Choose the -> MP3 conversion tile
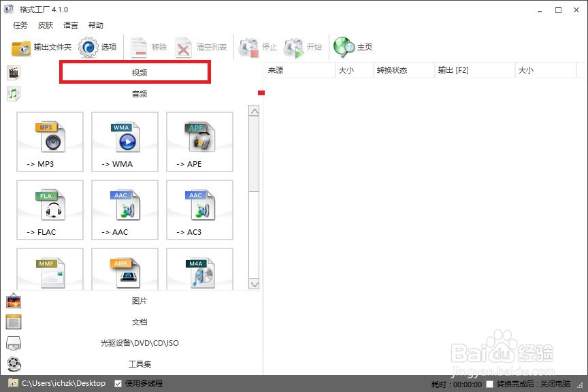588x392 pixels. point(50,142)
